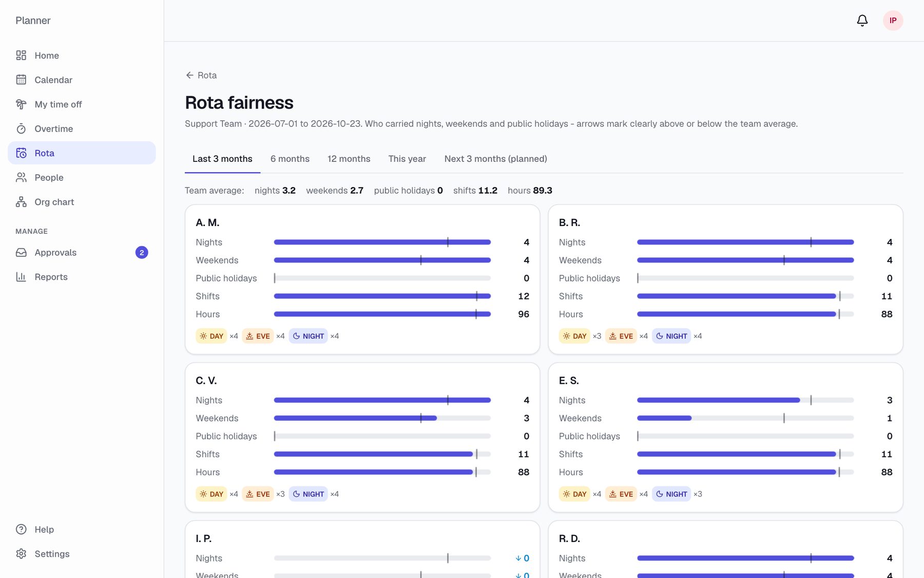The image size is (924, 578).
Task: Click the Approvals inbox icon
Action: coord(21,252)
